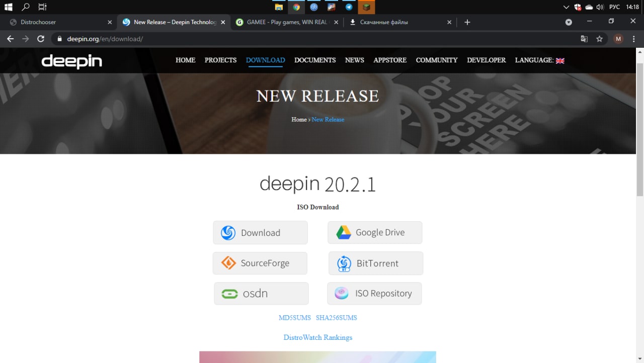
Task: Close the Distrochooser tab
Action: click(110, 22)
